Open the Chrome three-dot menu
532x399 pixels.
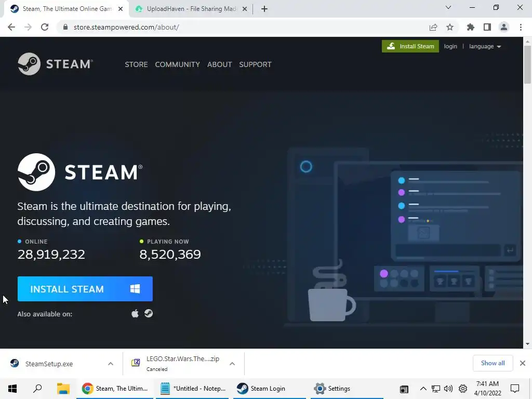tap(521, 27)
